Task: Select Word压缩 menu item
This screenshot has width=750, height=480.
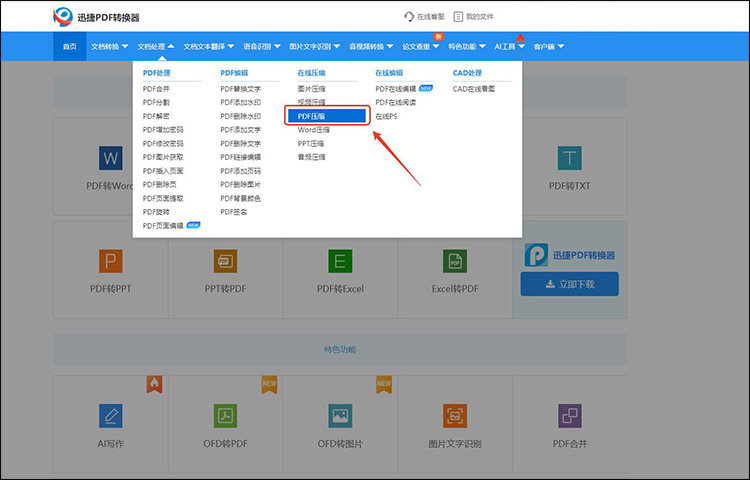Action: 314,130
